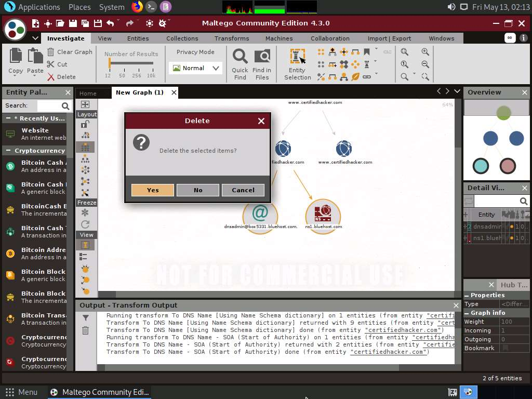Image resolution: width=532 pixels, height=399 pixels.
Task: Toggle the layout lock icon
Action: (x=85, y=125)
